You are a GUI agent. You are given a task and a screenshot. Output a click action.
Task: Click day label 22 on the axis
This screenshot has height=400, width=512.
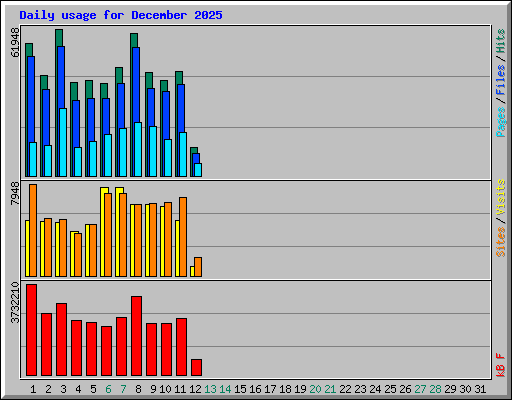(345, 389)
